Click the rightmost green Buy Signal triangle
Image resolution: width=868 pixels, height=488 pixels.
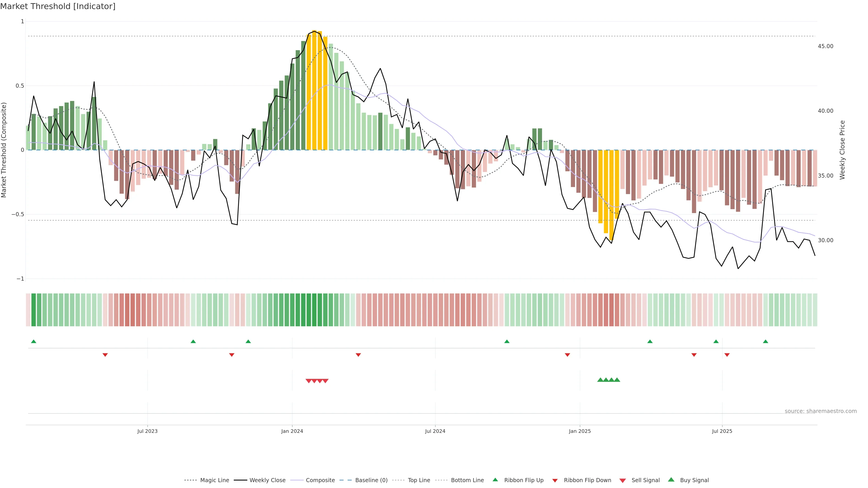click(617, 380)
